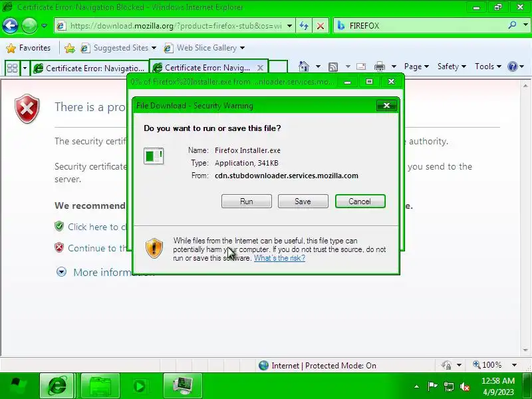The image size is (532, 399).
Task: Open the Tools menu
Action: tap(488, 66)
